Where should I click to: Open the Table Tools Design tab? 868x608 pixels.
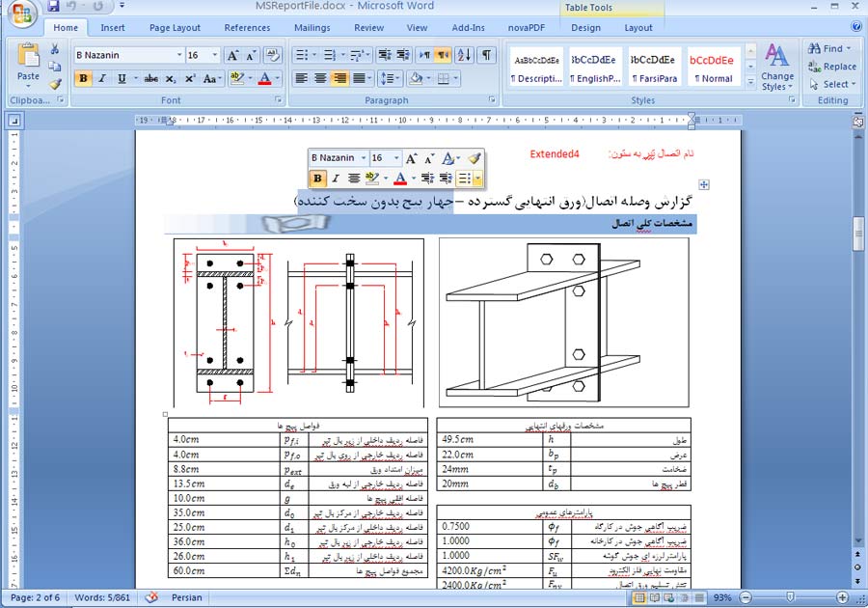(x=585, y=28)
